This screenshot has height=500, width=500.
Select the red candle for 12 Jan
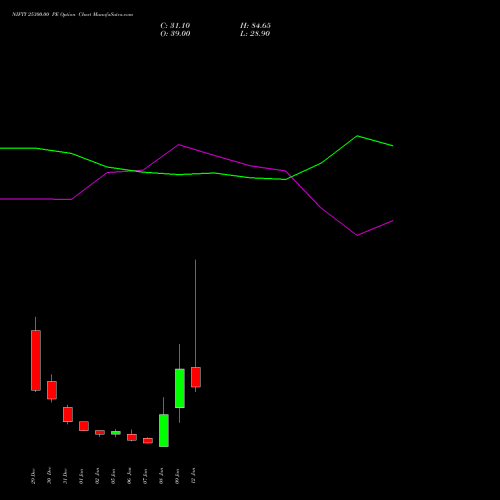point(196,377)
